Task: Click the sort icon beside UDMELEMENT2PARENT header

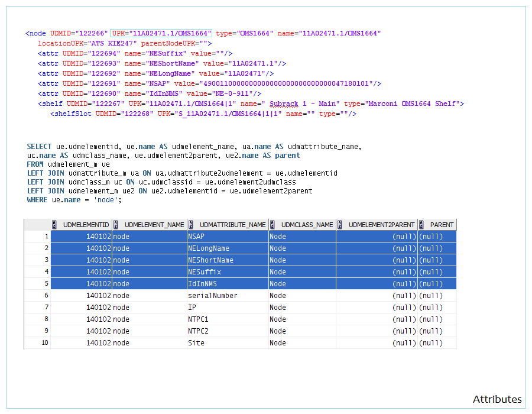Action: click(340, 225)
